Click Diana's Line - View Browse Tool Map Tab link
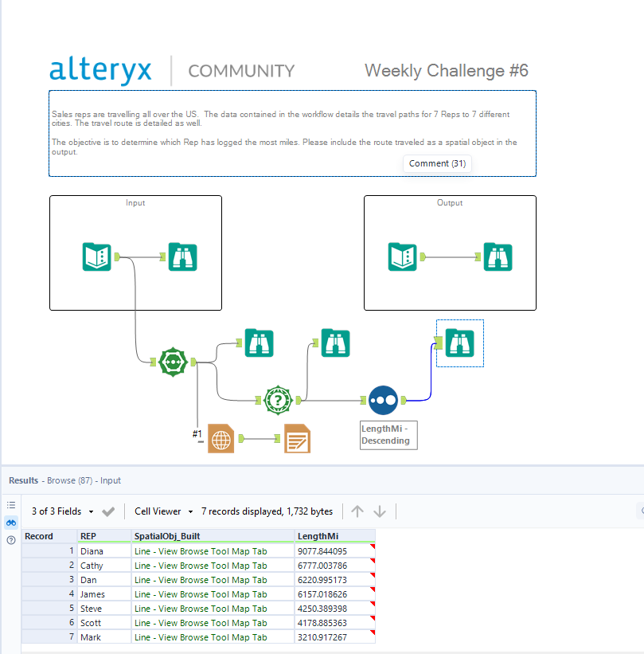This screenshot has width=644, height=654. point(201,551)
